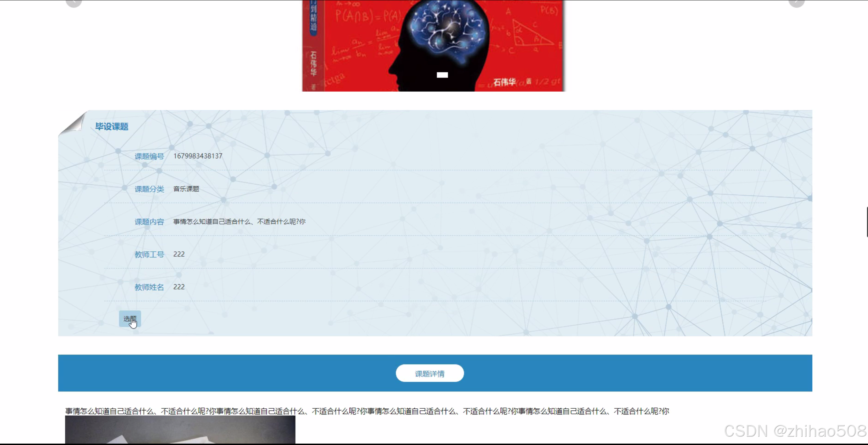Click the vertical scrollbar thumb on right edge
Viewport: 868px width, 445px height.
pos(867,222)
